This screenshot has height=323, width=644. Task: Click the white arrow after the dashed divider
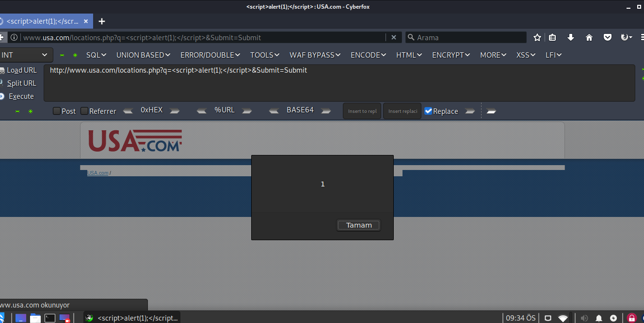click(x=491, y=111)
